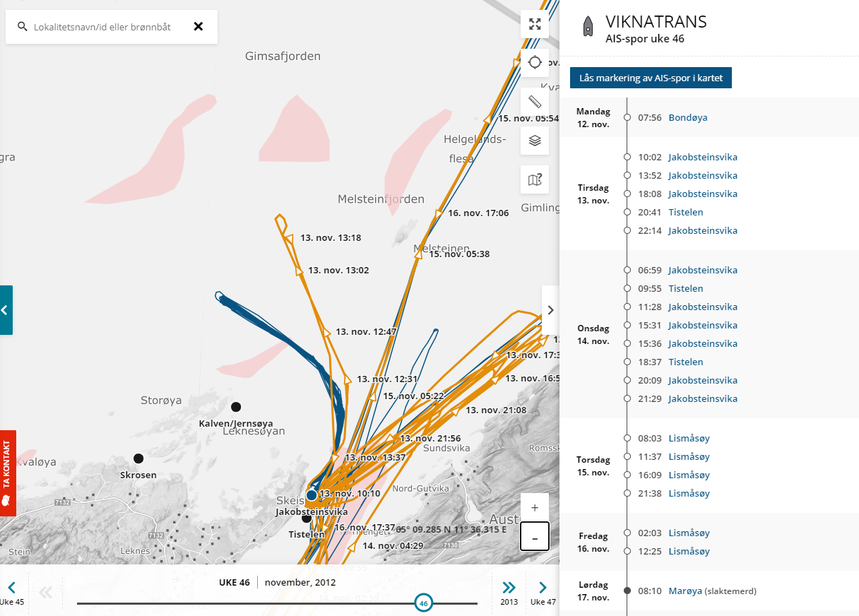Click the 16. nov. 17:06 track label
The height and width of the screenshot is (616, 859).
(478, 213)
